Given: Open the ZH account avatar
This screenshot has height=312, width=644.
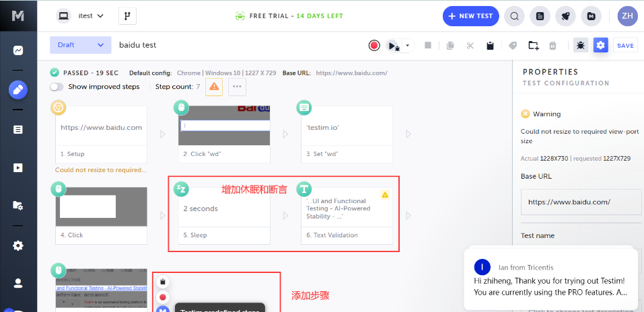Looking at the screenshot, I should (628, 16).
